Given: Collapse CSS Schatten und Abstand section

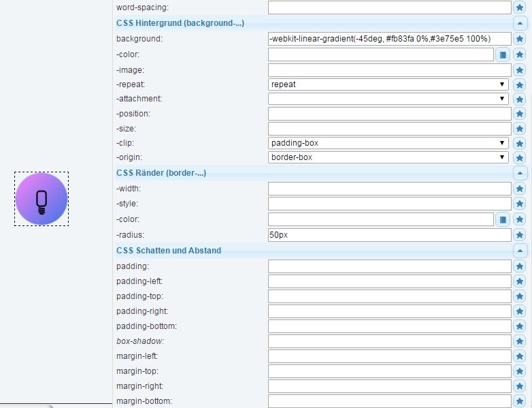Looking at the screenshot, I should (x=520, y=251).
